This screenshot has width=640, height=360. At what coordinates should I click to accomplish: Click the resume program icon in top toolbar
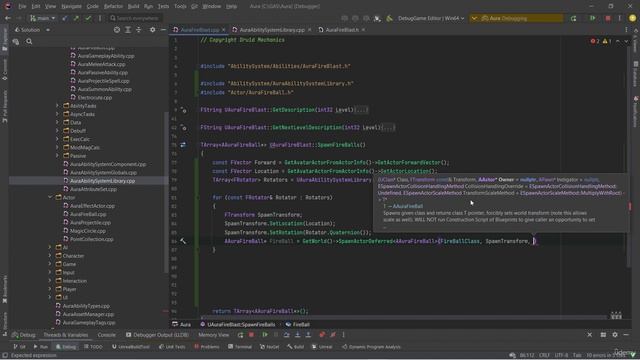click(592, 18)
